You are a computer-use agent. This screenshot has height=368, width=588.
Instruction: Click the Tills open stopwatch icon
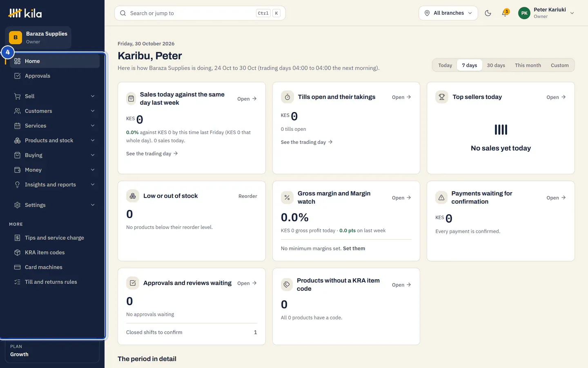[287, 97]
